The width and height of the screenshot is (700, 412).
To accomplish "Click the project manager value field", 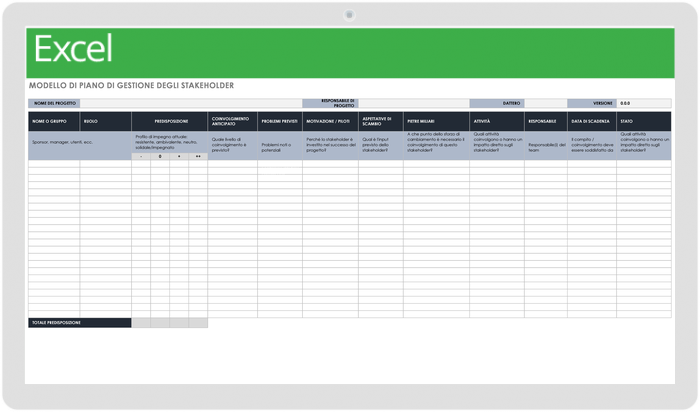I will 414,103.
